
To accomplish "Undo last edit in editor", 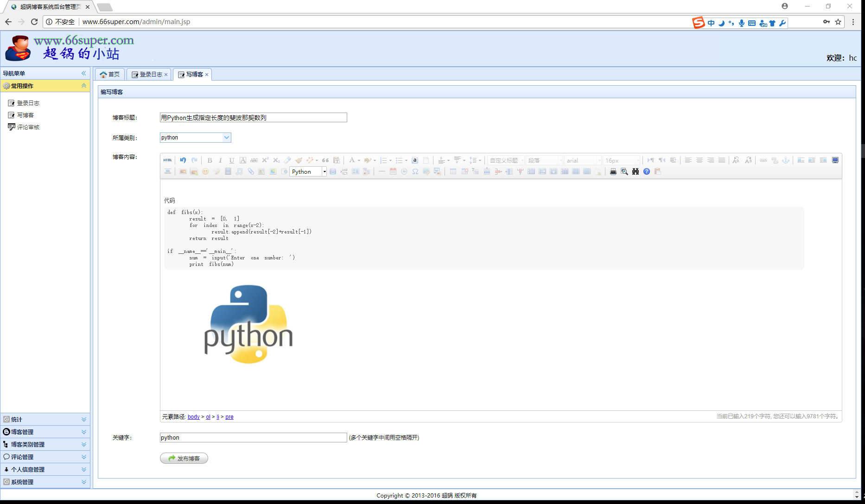I will 183,160.
